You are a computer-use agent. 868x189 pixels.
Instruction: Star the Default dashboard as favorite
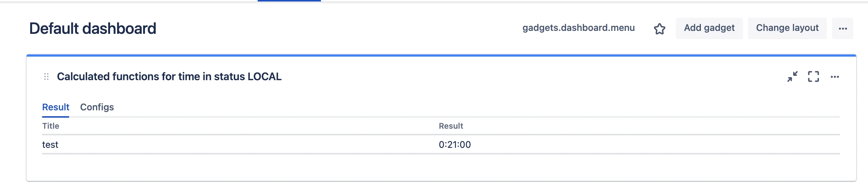click(x=659, y=29)
